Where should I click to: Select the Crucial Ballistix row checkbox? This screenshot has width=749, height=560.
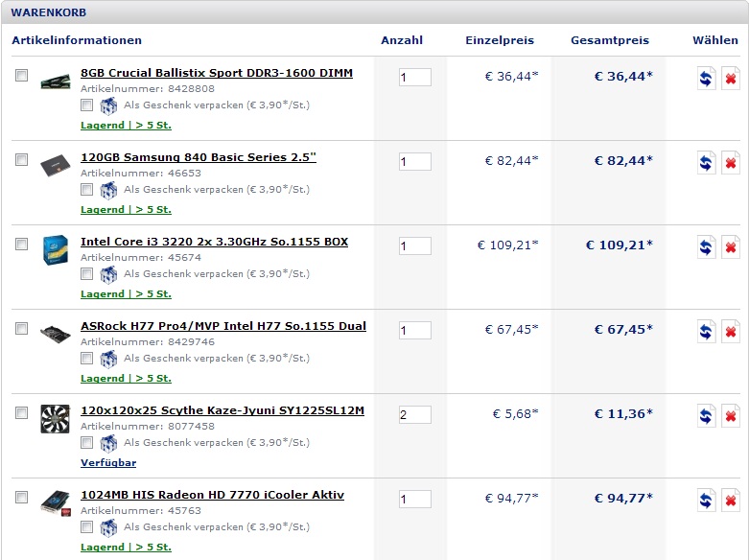point(21,75)
